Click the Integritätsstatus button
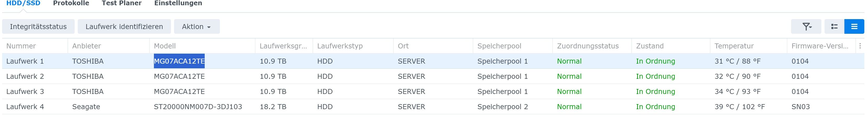This screenshot has width=868, height=123. click(x=38, y=27)
